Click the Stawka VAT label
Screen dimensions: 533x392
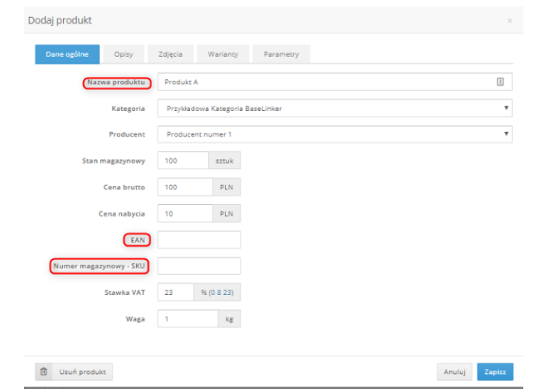125,293
